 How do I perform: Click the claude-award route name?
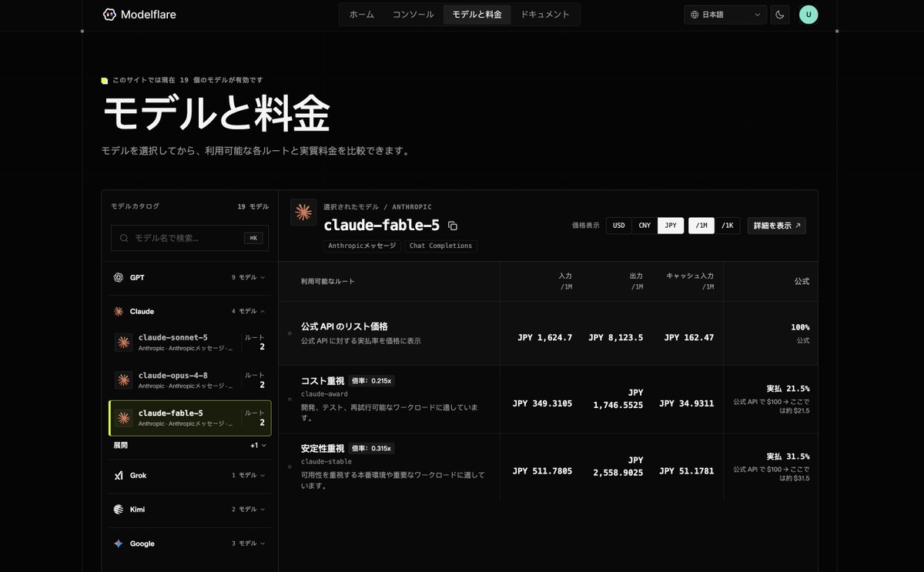pos(324,393)
